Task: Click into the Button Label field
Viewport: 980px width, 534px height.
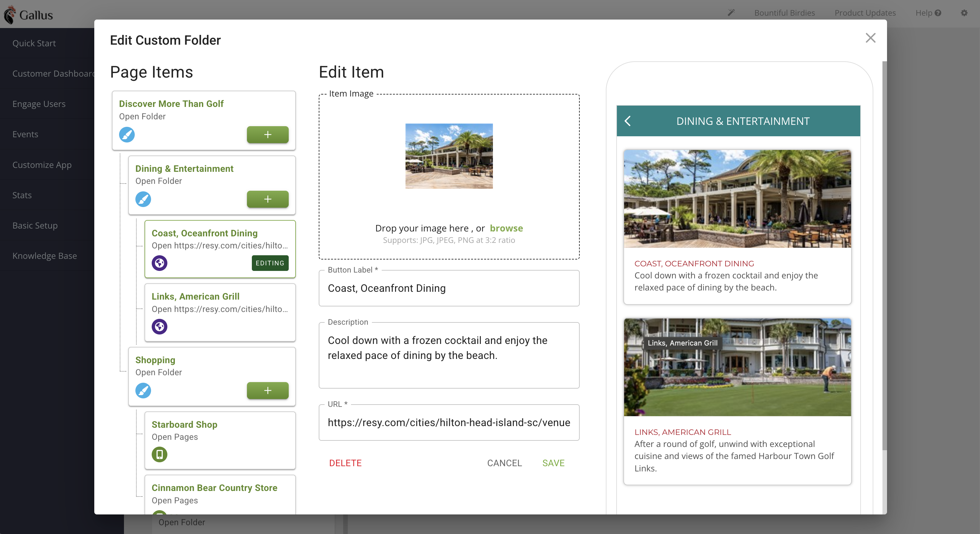Action: click(449, 288)
